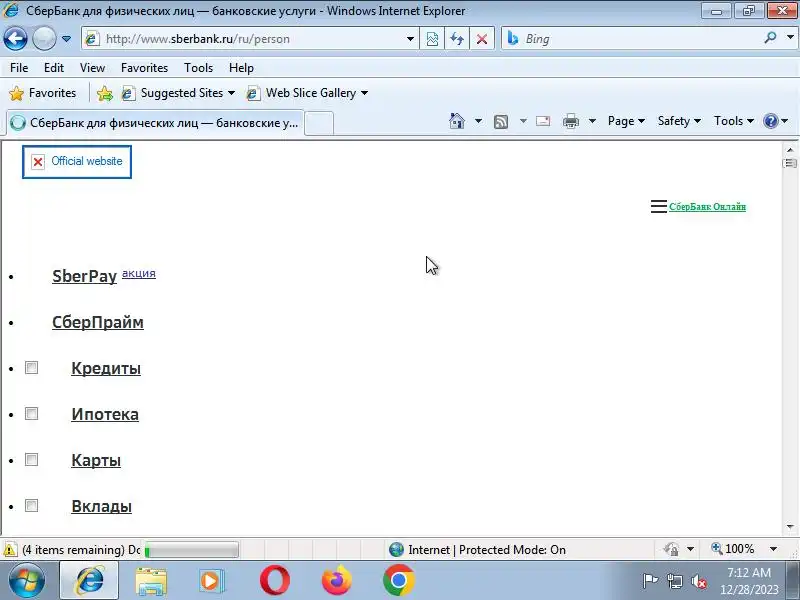Go back with the Back arrow button

[x=15, y=38]
